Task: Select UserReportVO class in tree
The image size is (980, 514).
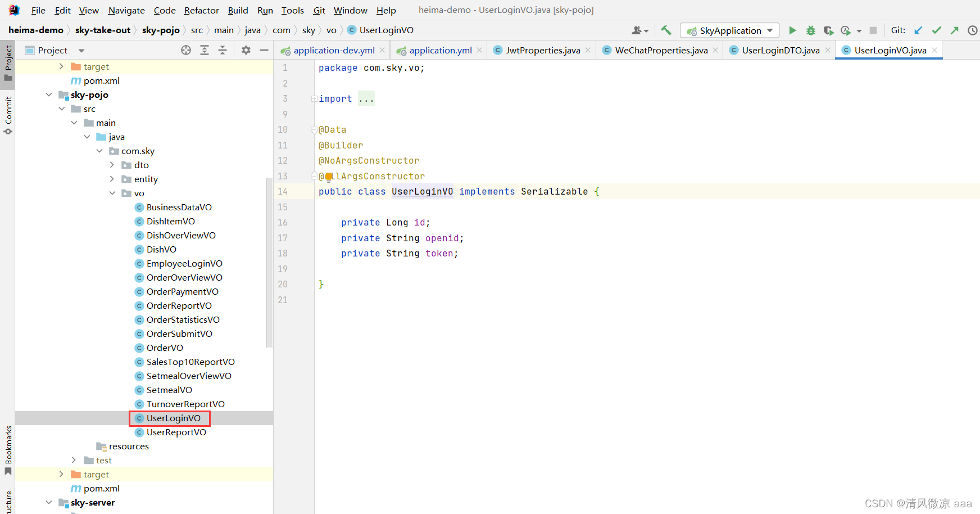Action: tap(176, 432)
